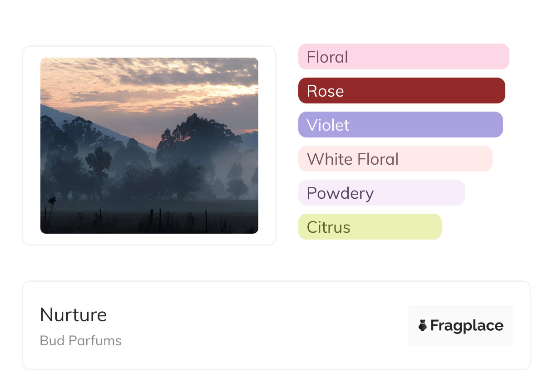
Task: Click the Fragplace wordmark text
Action: point(467,325)
